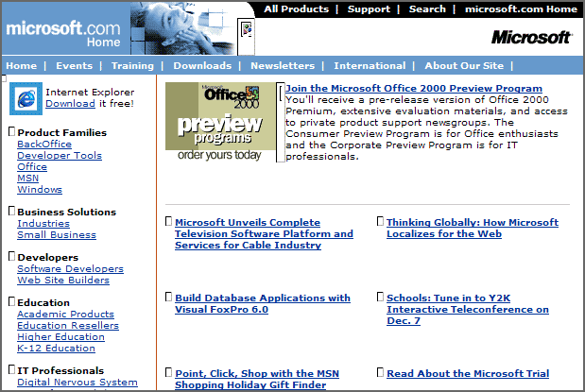The image size is (585, 392).
Task: Click the bullet icon beside Education heading
Action: [x=11, y=302]
